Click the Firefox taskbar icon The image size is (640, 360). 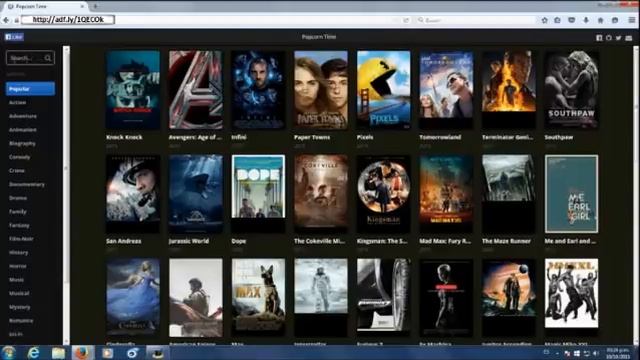[x=82, y=353]
